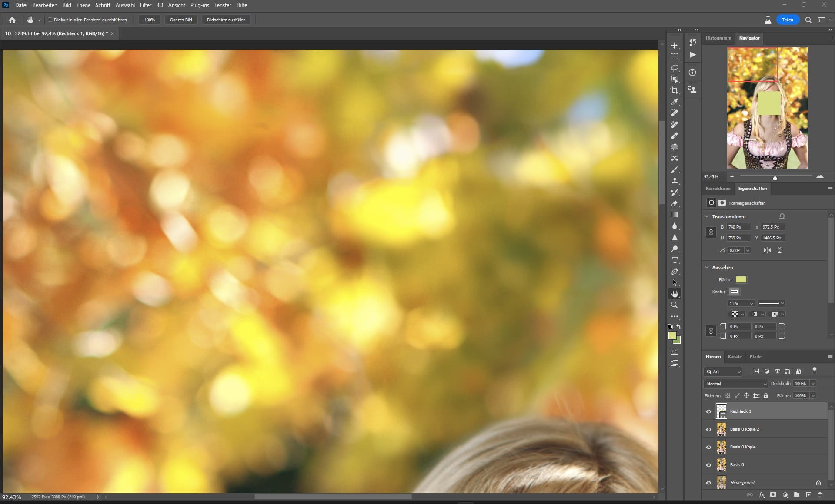
Task: Select the Dodge tool
Action: point(675,249)
